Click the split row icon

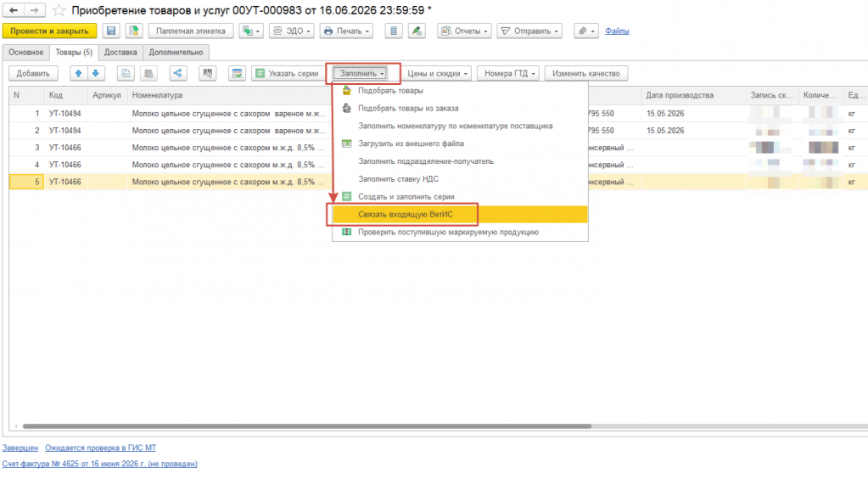[177, 73]
